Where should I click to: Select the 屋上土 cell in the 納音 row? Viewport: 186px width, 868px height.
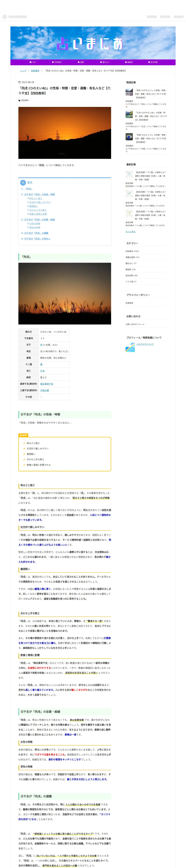(x=54, y=377)
